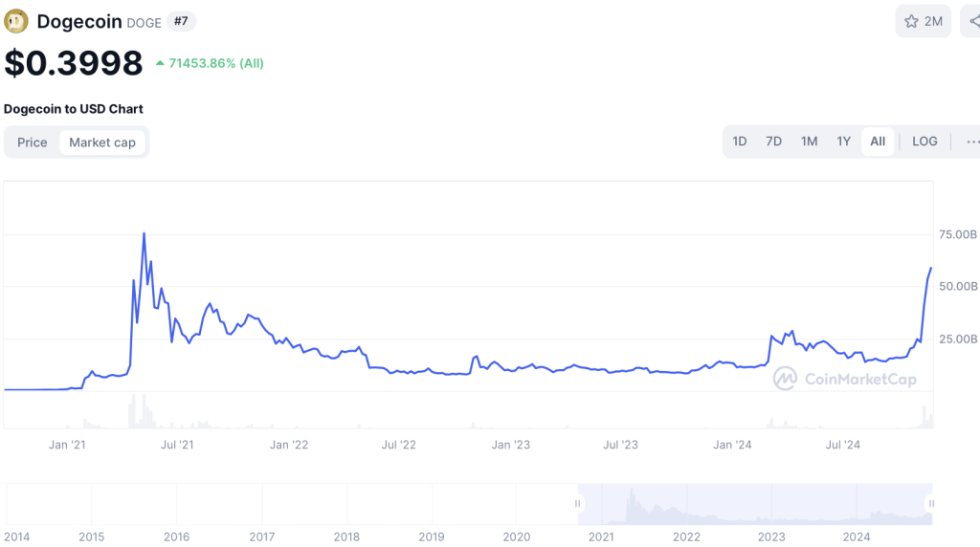Click the Jul '23 axis label

[x=620, y=445]
